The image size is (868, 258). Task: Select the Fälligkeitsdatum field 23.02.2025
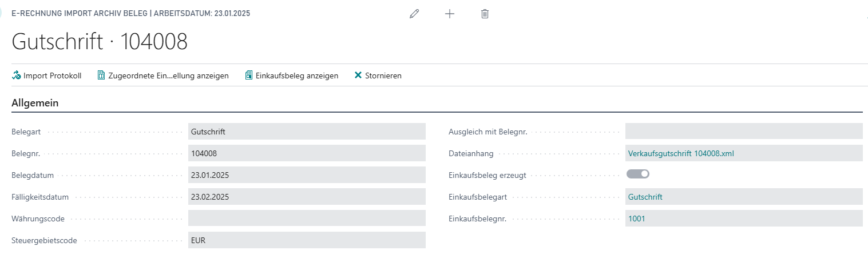click(306, 197)
